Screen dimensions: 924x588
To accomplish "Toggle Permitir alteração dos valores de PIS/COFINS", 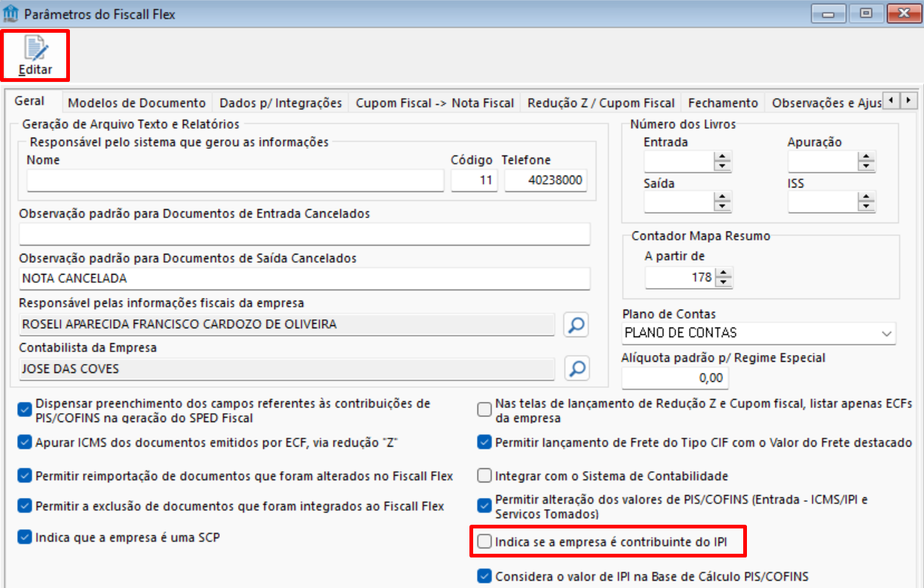I will tap(484, 506).
